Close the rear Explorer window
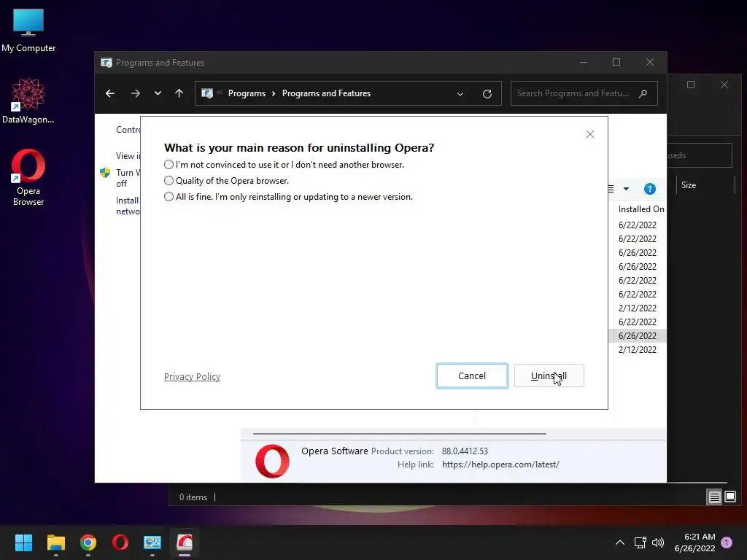The height and width of the screenshot is (560, 747). (x=724, y=85)
